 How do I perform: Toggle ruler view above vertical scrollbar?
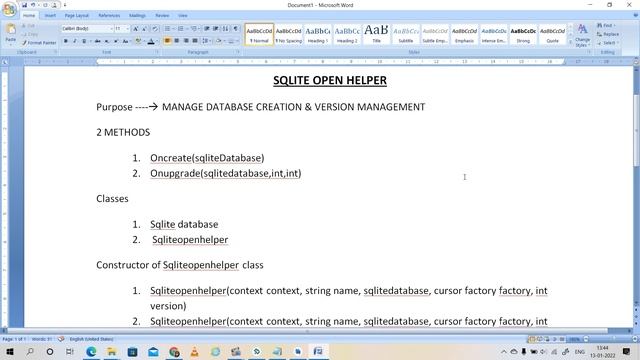pos(636,62)
